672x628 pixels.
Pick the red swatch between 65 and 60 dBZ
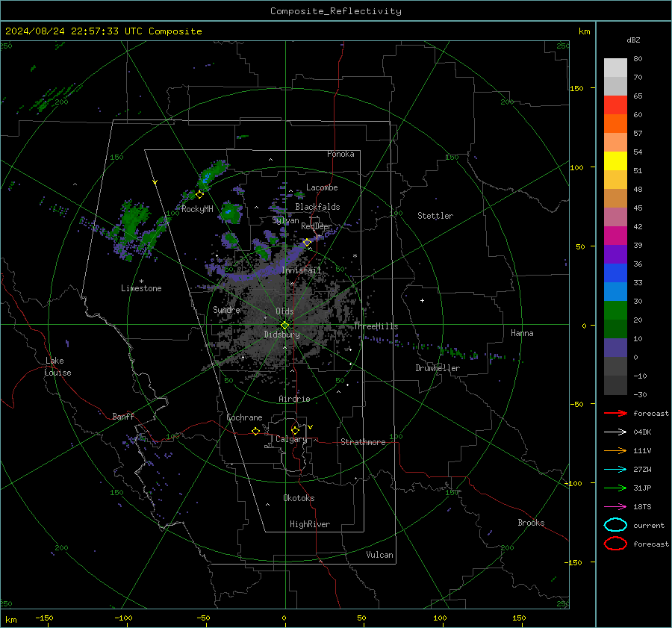pyautogui.click(x=615, y=105)
